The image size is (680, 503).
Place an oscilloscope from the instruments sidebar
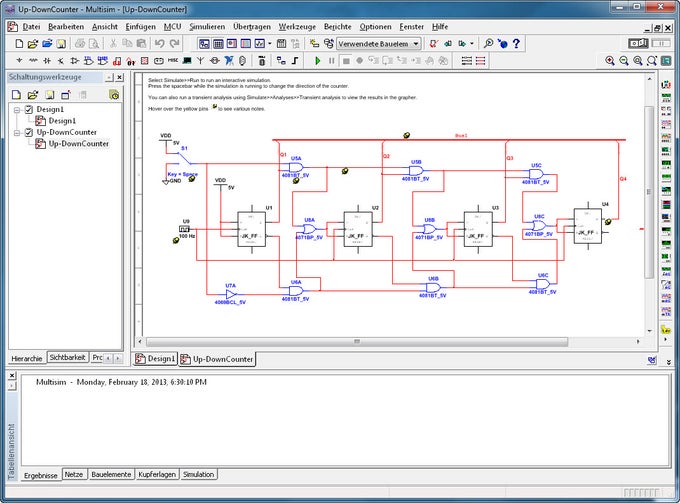666,123
